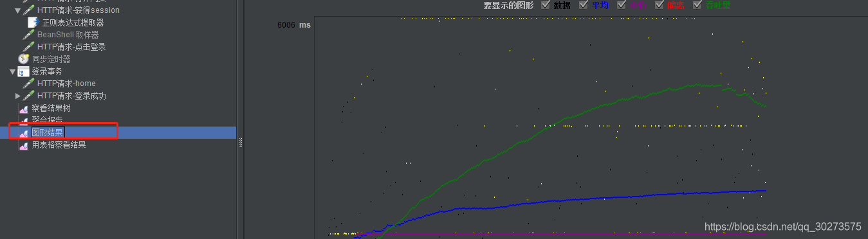Click the 同步定时器 clock icon
Image resolution: width=868 pixels, height=239 pixels.
pos(23,59)
